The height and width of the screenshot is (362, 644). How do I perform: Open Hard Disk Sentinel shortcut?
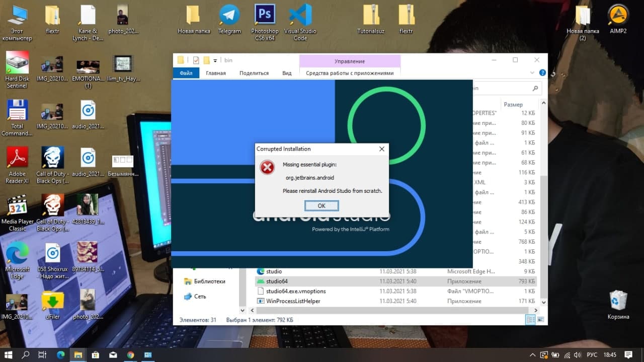pos(17,70)
